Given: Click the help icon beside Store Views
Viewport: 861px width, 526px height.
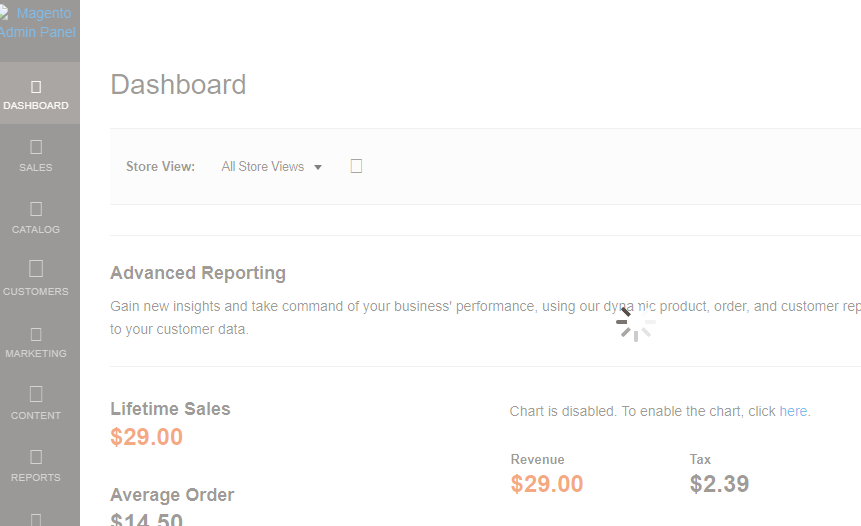Looking at the screenshot, I should click(x=356, y=166).
